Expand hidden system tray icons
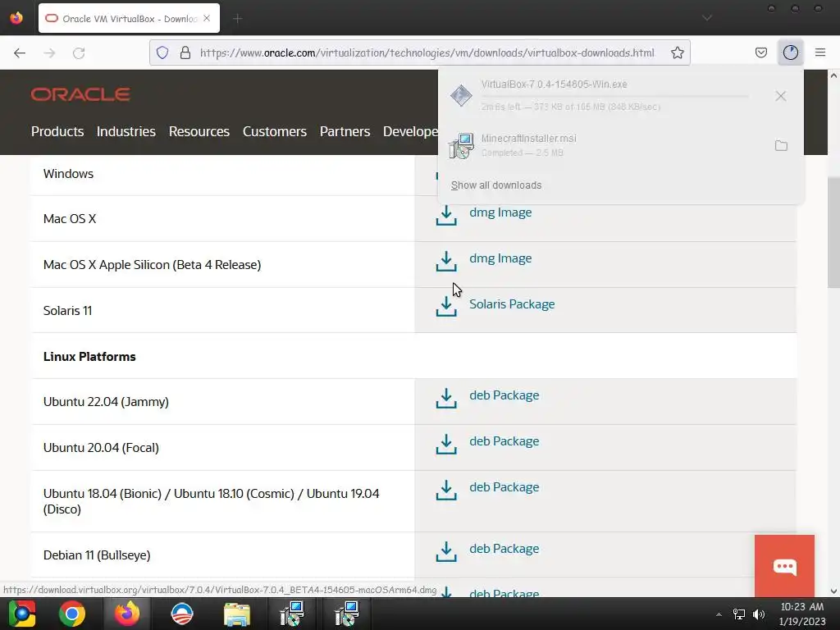Viewport: 840px width, 630px height. (x=719, y=614)
